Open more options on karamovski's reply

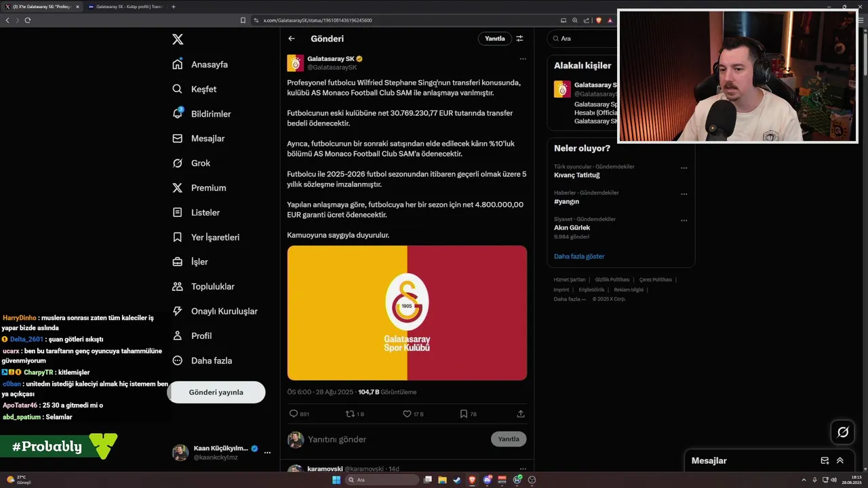tap(523, 468)
